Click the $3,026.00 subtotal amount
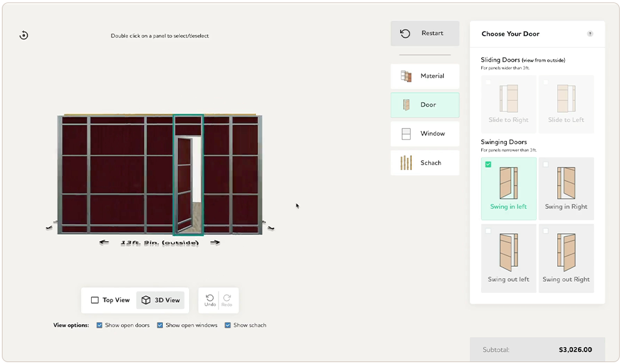 [x=575, y=350]
